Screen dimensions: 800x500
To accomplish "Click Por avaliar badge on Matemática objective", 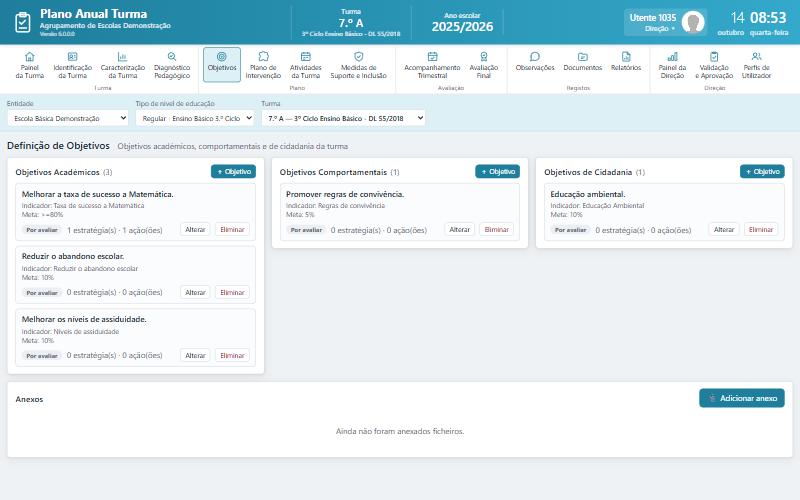I will click(42, 230).
